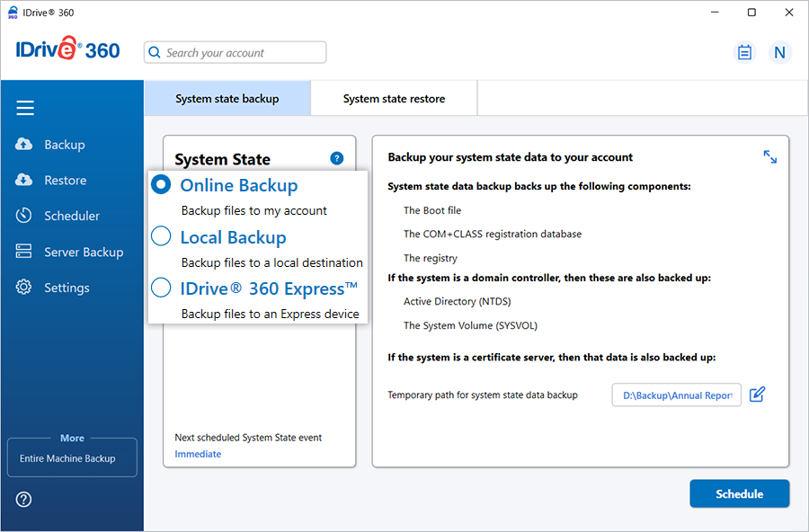Open help via bottom-left question mark icon

point(24,500)
